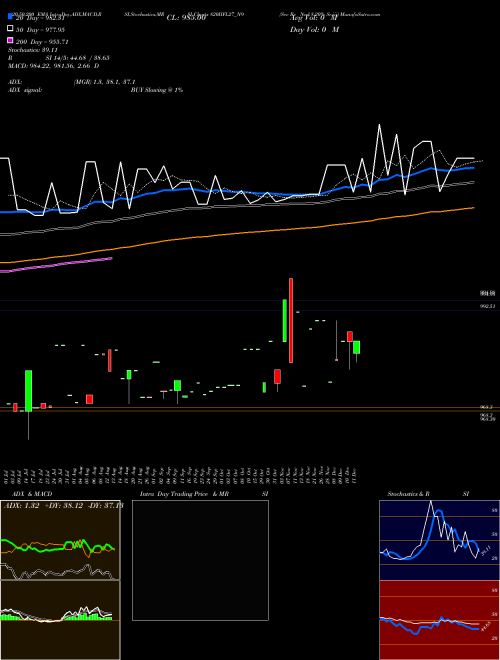The width and height of the screenshot is (500, 660).
Task: Select the '200 Day = 955.71' label
Action: tap(42, 42)
